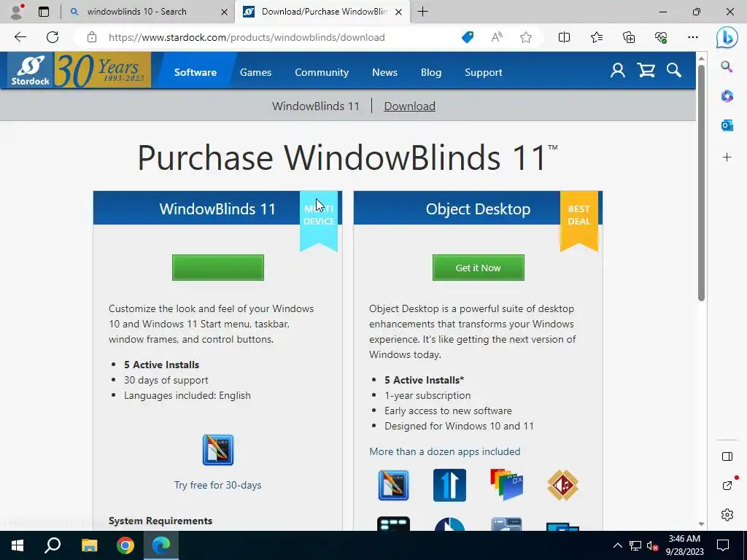Show hidden system tray icons
Screen dimensions: 747x560
point(617,545)
